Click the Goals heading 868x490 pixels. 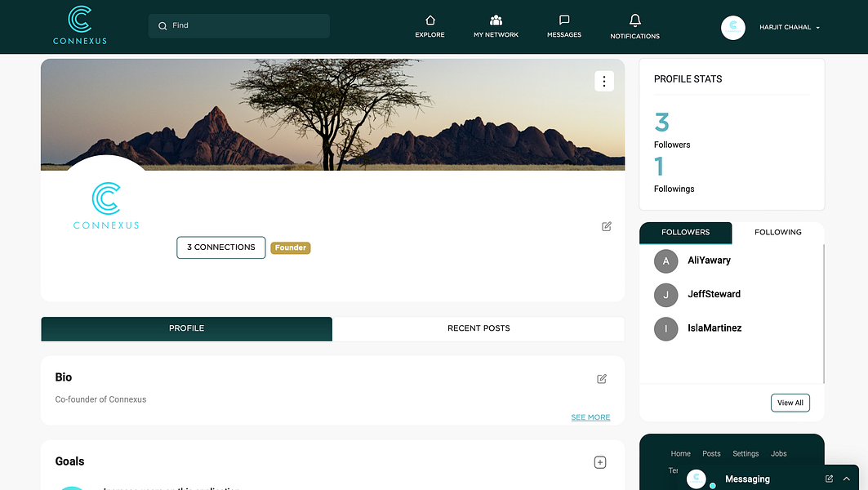(x=69, y=461)
